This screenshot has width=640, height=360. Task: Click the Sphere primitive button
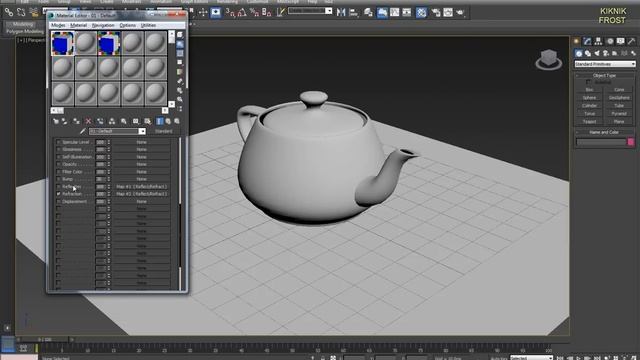(589, 98)
